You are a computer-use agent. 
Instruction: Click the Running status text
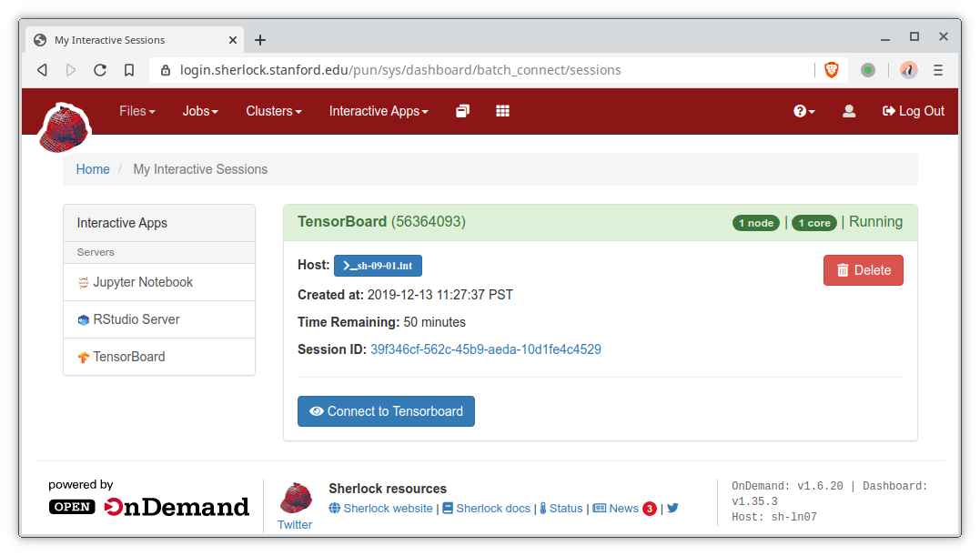tap(875, 222)
